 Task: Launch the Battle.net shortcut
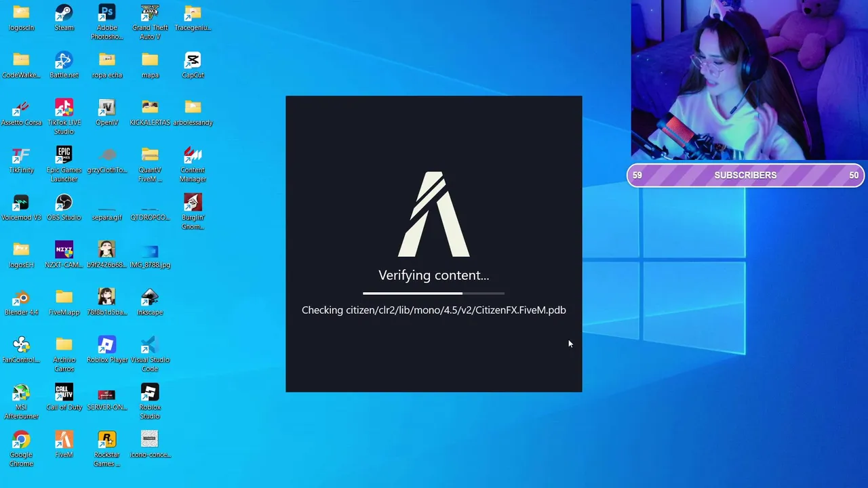tap(64, 66)
